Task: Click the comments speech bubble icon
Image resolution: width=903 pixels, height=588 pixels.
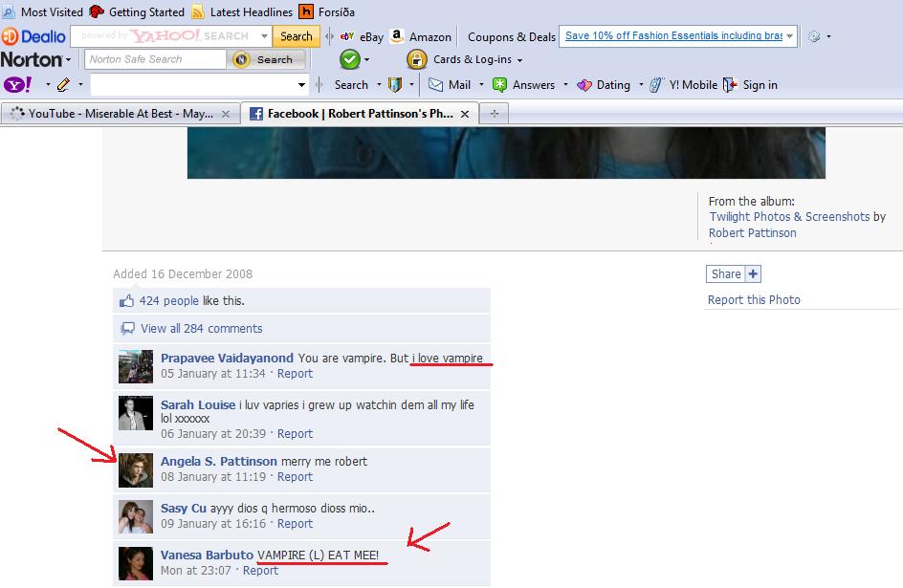Action: pos(127,329)
